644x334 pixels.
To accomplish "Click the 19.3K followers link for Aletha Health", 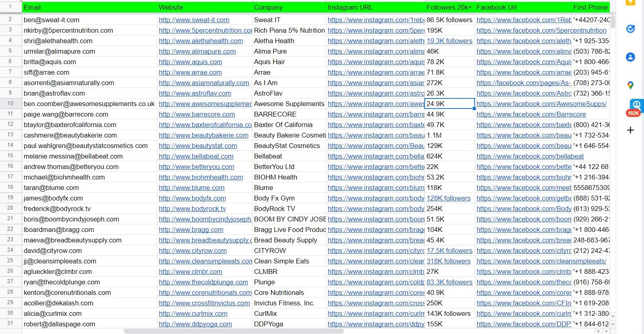I will 449,41.
